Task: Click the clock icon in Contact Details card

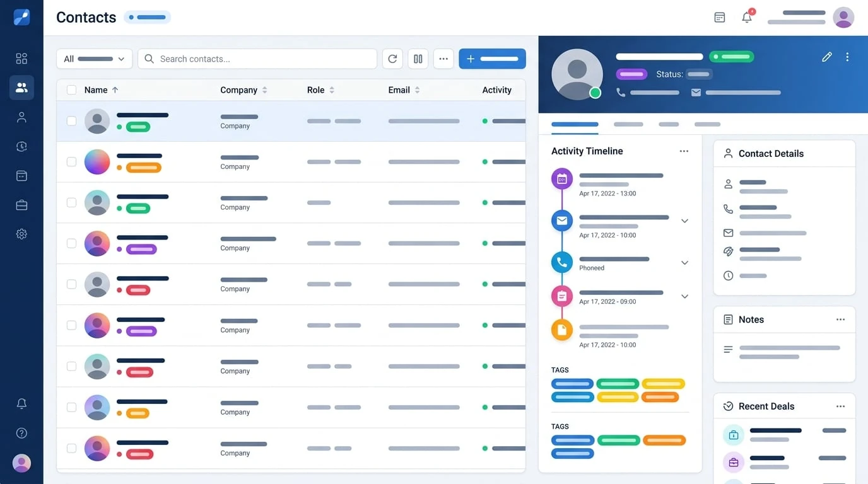Action: pos(728,275)
